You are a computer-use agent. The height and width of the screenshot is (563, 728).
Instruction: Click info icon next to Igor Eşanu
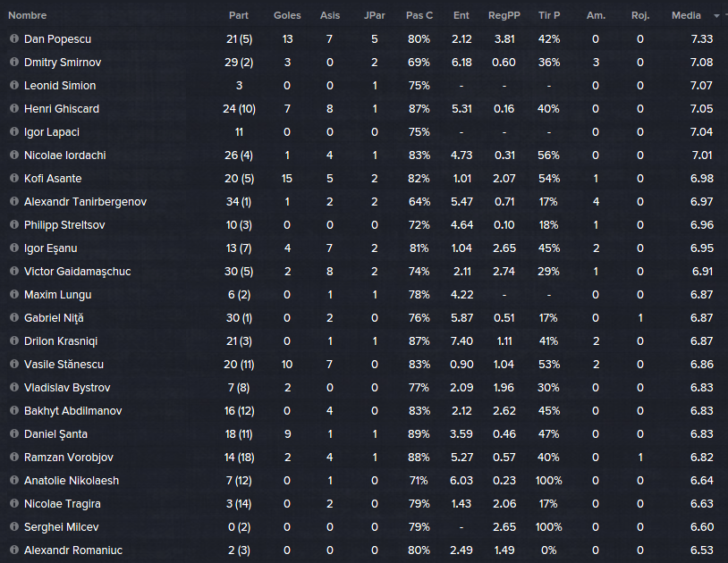14,248
